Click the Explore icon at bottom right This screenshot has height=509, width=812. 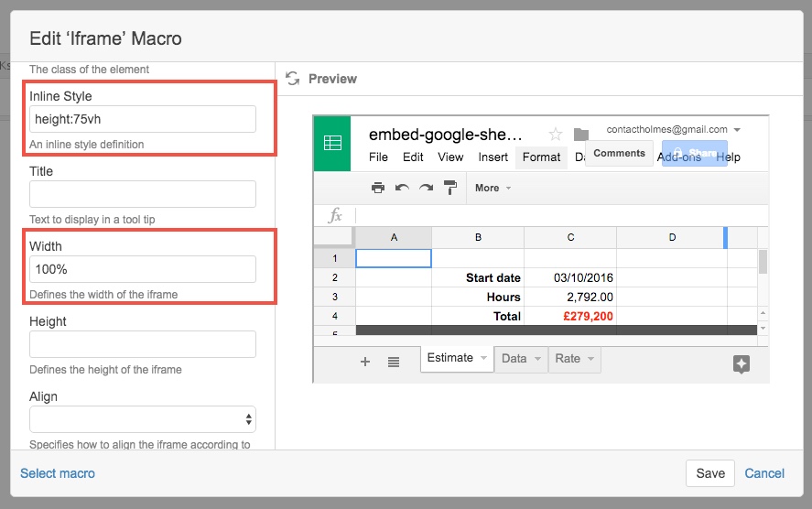click(x=742, y=363)
